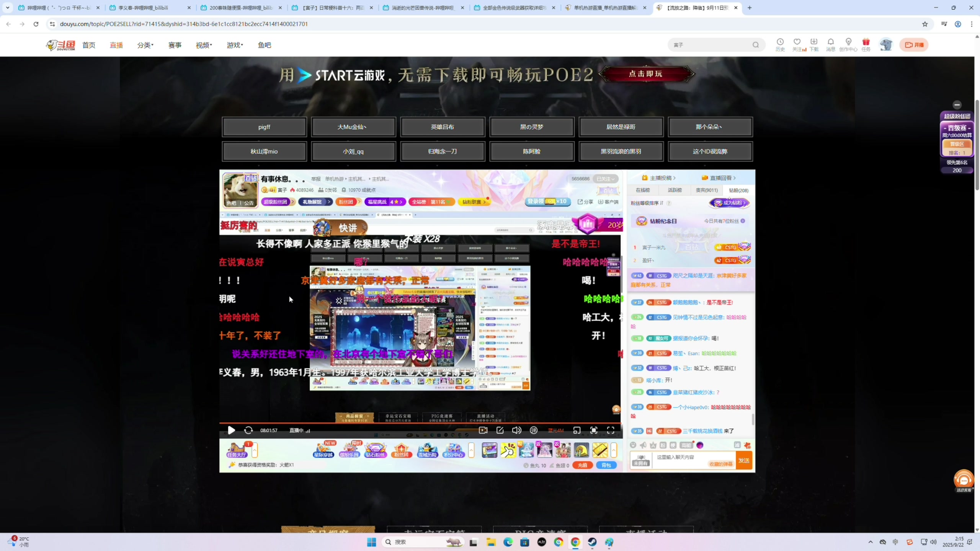Select the streamer 陈阿脸 button

click(532, 152)
